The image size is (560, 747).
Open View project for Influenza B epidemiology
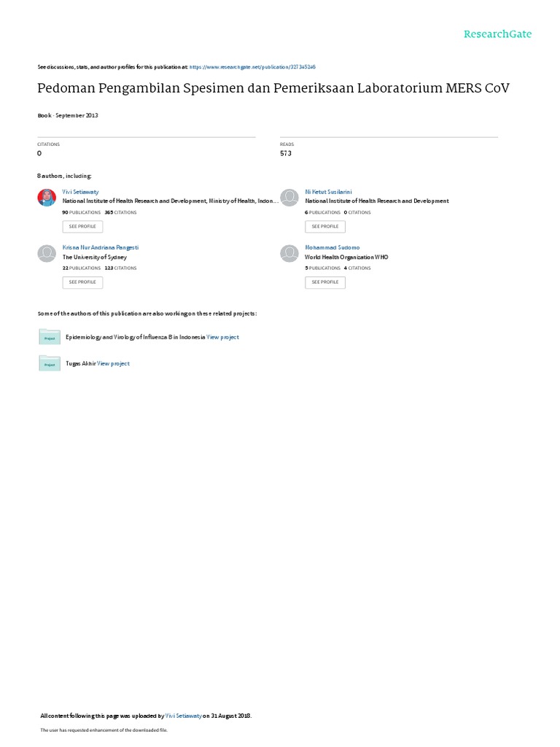223,337
